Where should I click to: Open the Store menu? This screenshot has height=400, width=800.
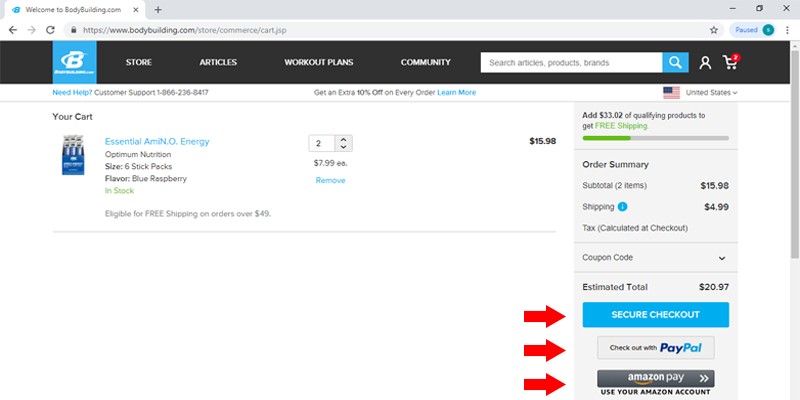pos(139,62)
